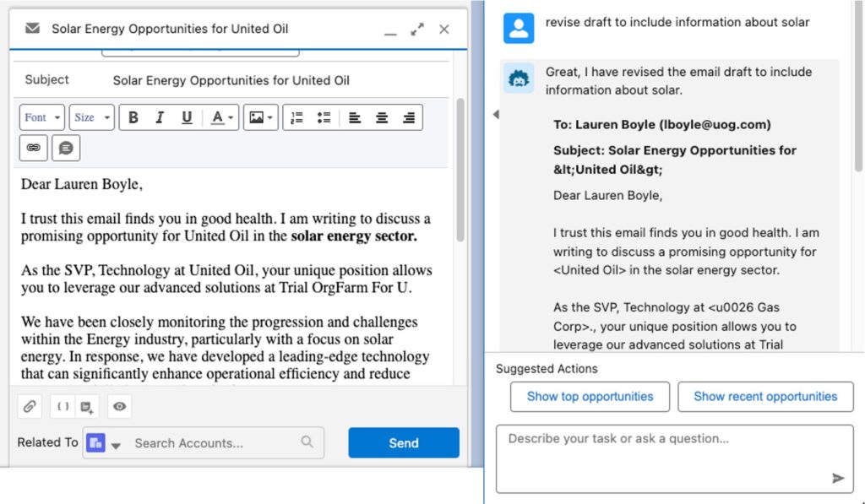Preview the email with eye icon
This screenshot has height=504, width=865.
tap(119, 406)
